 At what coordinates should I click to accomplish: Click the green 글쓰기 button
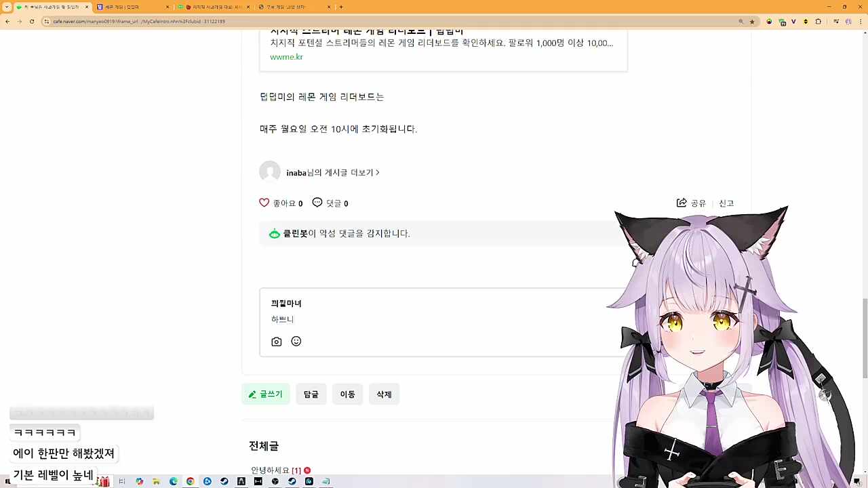266,394
